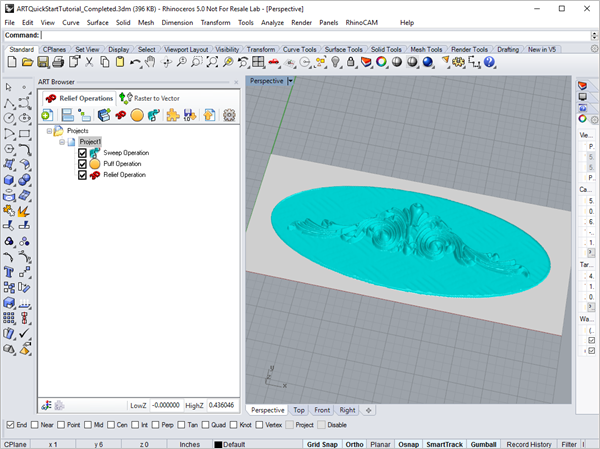Open the command history dropdown arrows
This screenshot has height=449, width=600.
point(594,35)
